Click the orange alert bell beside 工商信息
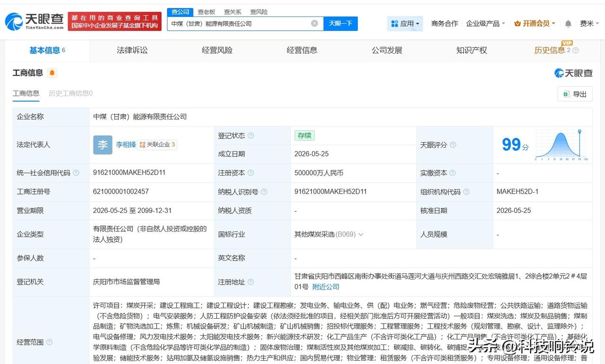This screenshot has height=364, width=605. [52, 73]
